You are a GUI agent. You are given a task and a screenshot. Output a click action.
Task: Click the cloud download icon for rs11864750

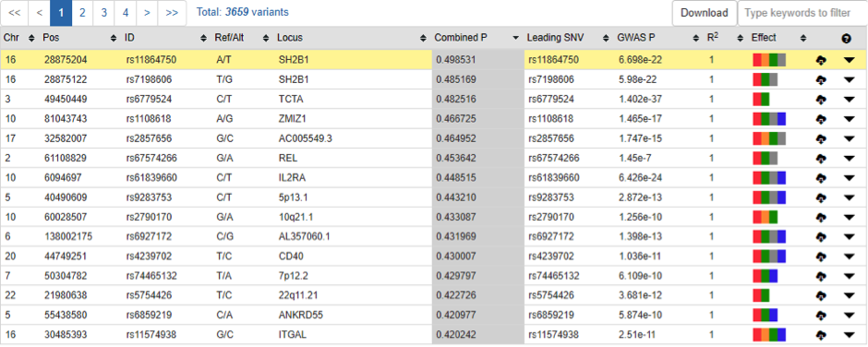click(x=822, y=60)
